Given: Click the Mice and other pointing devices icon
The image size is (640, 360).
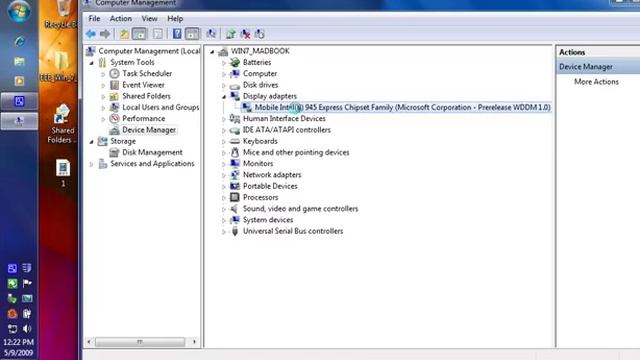Looking at the screenshot, I should (x=235, y=152).
